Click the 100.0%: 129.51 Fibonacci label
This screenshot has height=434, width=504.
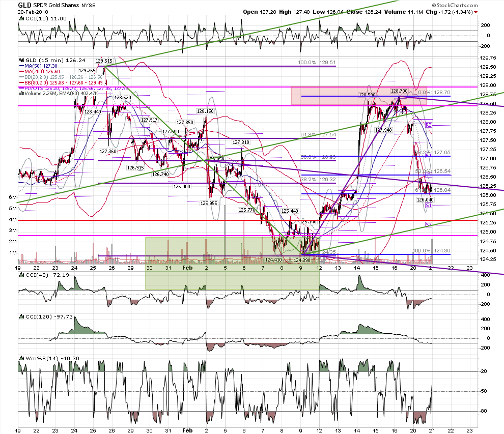click(317, 62)
